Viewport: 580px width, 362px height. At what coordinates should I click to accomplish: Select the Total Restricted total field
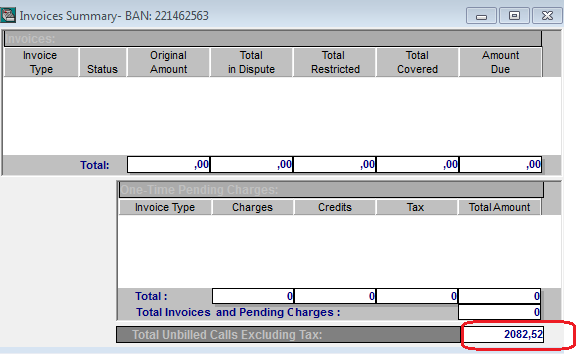[x=334, y=165]
